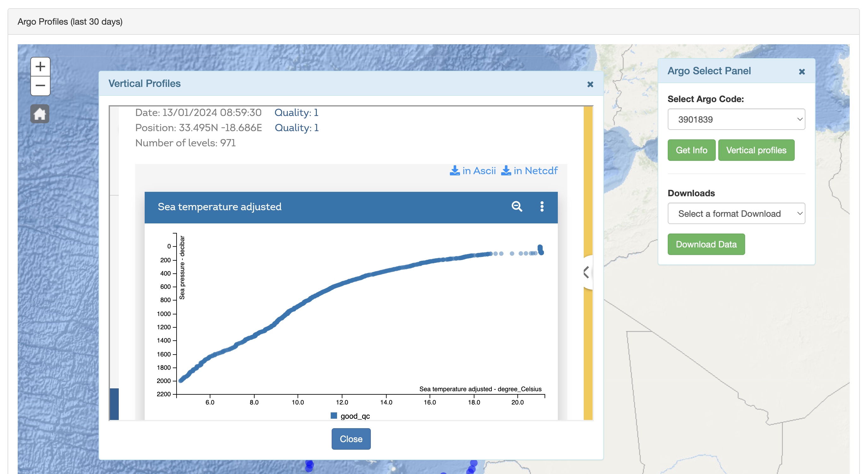Reset map view with home icon
Viewport: 868px width, 474px height.
coord(40,114)
